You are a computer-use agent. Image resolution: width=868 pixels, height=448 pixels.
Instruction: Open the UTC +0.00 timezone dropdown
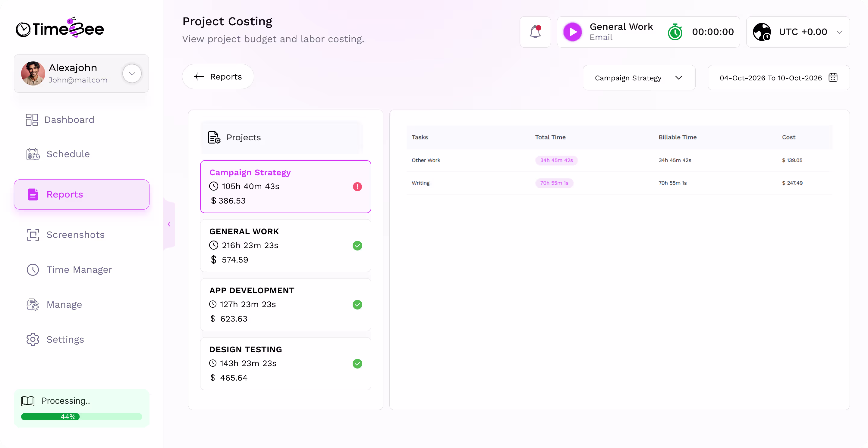[798, 32]
